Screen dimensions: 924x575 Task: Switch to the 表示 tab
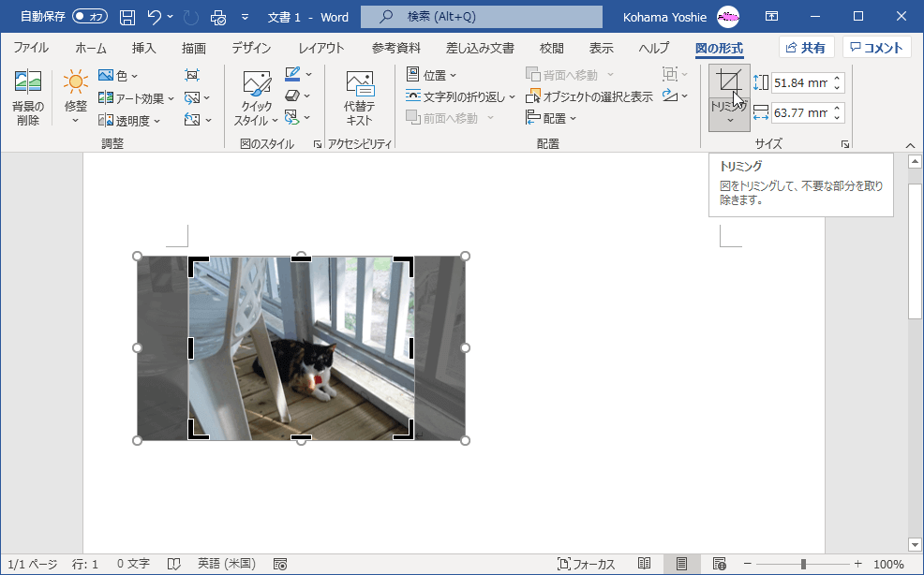coord(601,48)
